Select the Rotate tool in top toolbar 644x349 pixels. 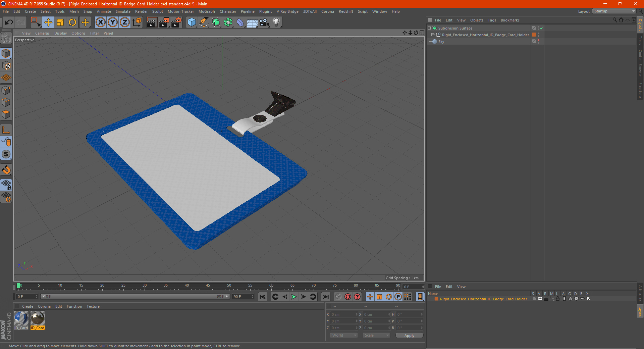pyautogui.click(x=72, y=22)
